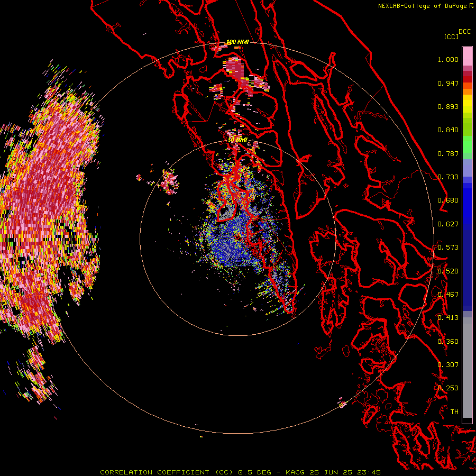Click the 23:45 timestamp in caption
This screenshot has width=476, height=476.
pos(368,472)
